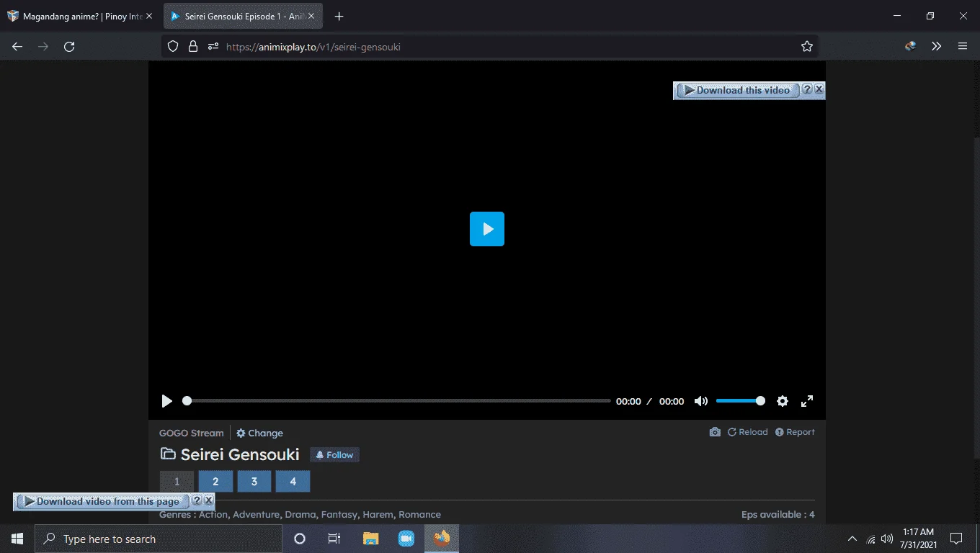Follow Seirei Gensouki
Screen dimensions: 980x553
click(x=334, y=455)
